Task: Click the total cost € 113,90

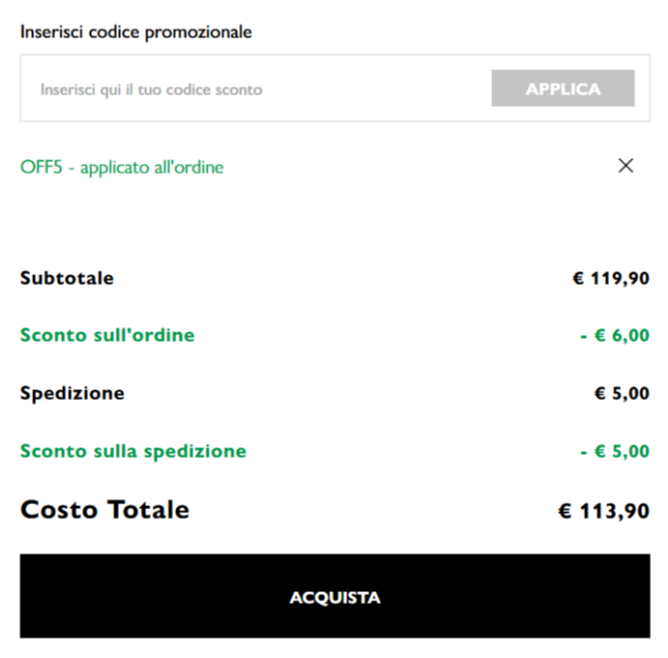Action: [x=603, y=511]
